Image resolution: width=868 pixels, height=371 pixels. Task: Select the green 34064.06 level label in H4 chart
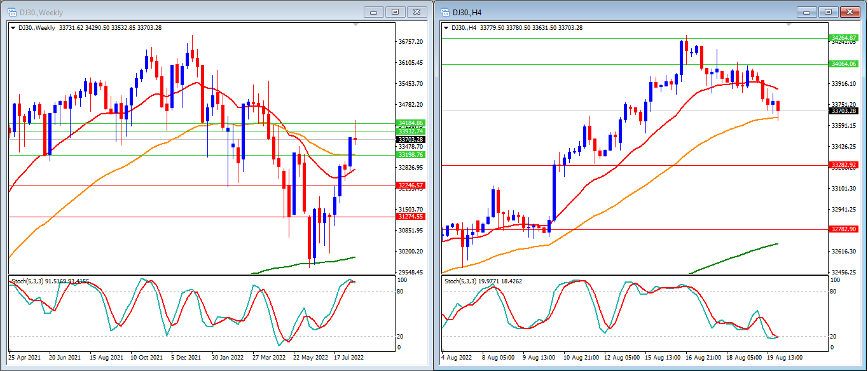click(x=844, y=64)
